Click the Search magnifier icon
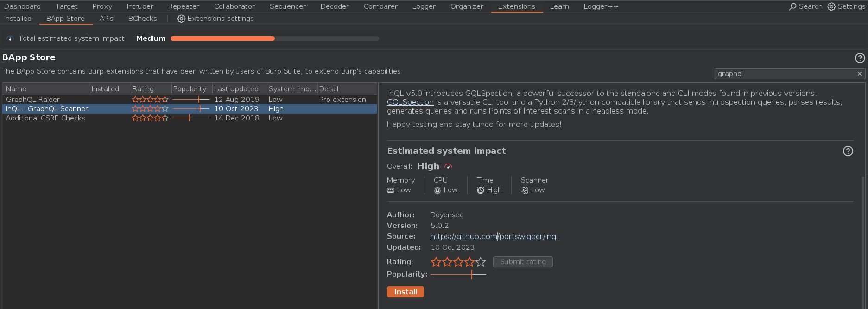The width and height of the screenshot is (868, 309). pyautogui.click(x=793, y=6)
